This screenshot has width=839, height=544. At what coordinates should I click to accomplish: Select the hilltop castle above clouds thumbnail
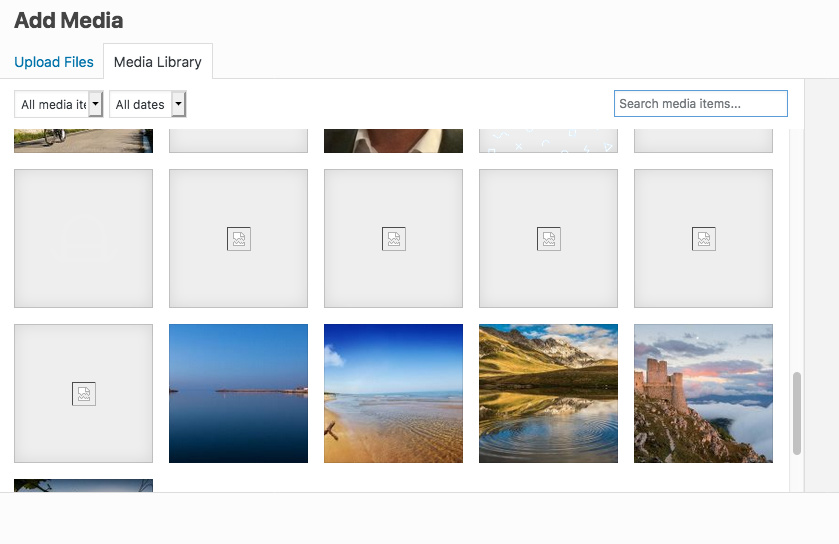tap(703, 393)
